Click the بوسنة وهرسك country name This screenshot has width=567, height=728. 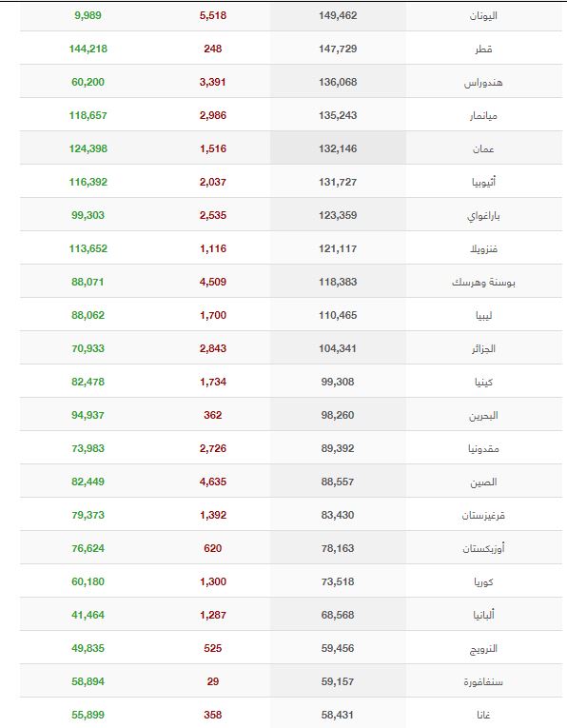point(483,283)
